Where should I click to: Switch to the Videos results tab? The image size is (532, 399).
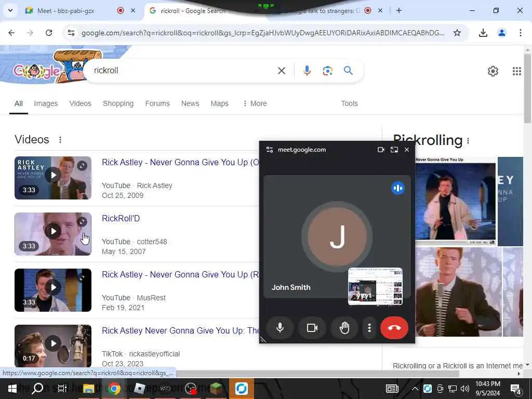tap(80, 103)
